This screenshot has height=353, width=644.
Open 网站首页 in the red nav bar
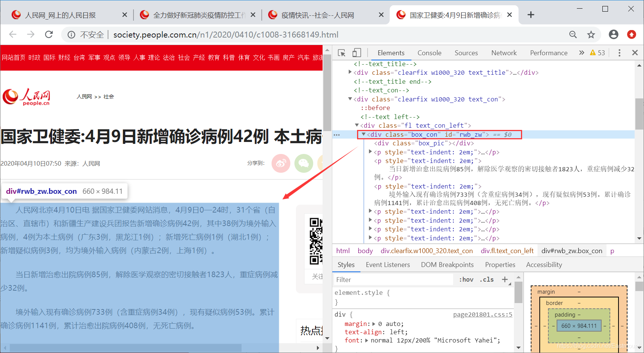[x=14, y=57]
